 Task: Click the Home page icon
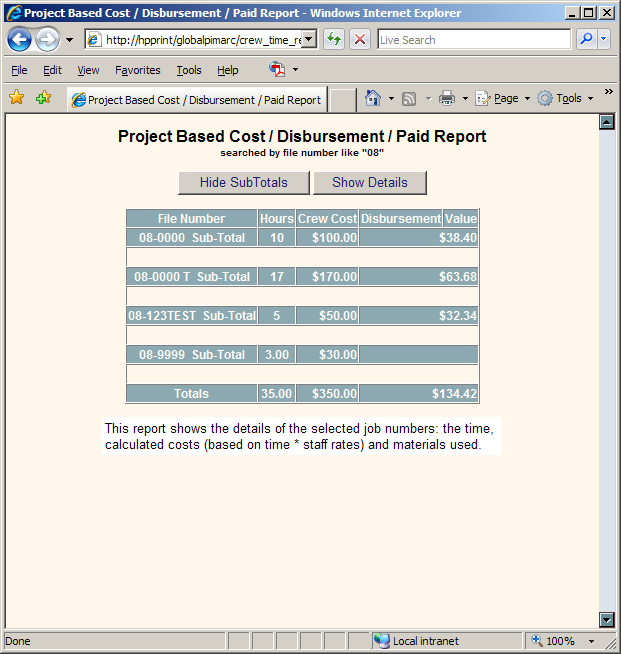coord(373,98)
